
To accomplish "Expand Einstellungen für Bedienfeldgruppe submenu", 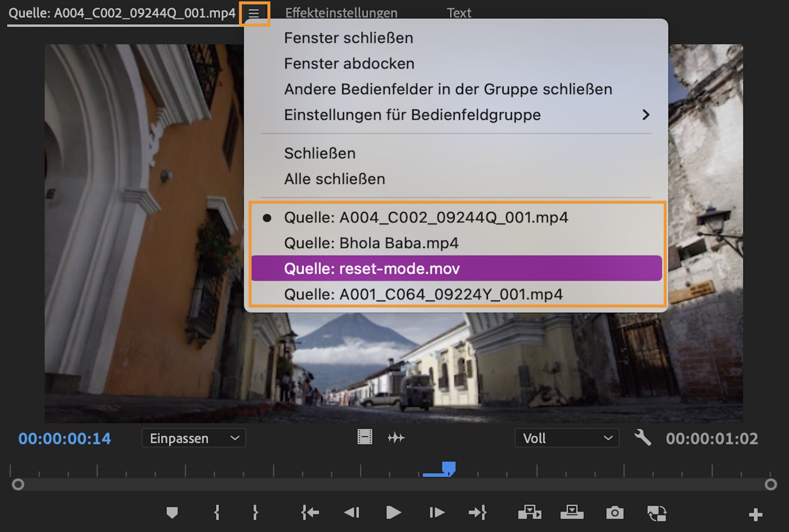I will point(412,115).
